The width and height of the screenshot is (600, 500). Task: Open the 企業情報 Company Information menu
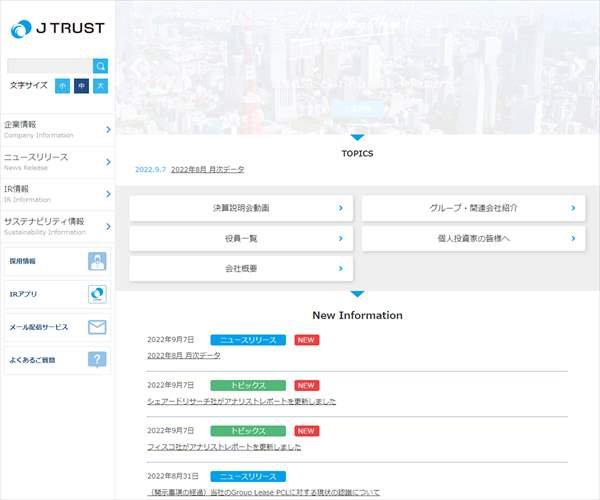point(57,129)
